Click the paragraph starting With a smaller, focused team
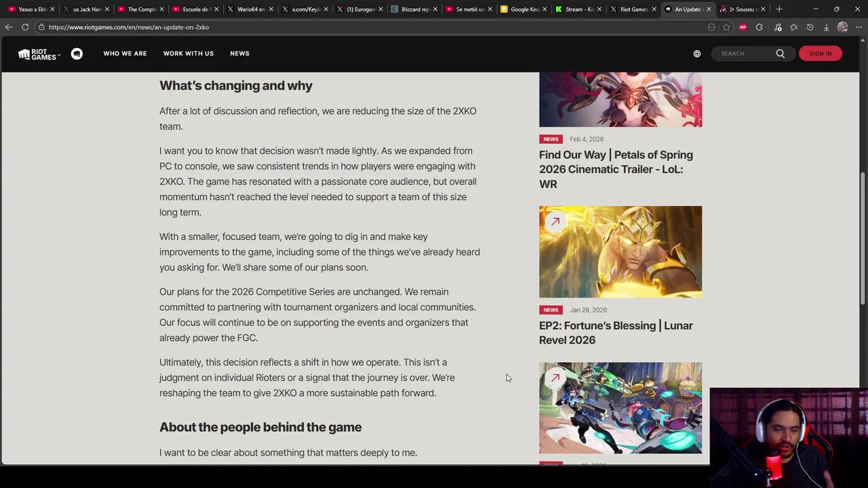Image resolution: width=868 pixels, height=488 pixels. point(319,252)
